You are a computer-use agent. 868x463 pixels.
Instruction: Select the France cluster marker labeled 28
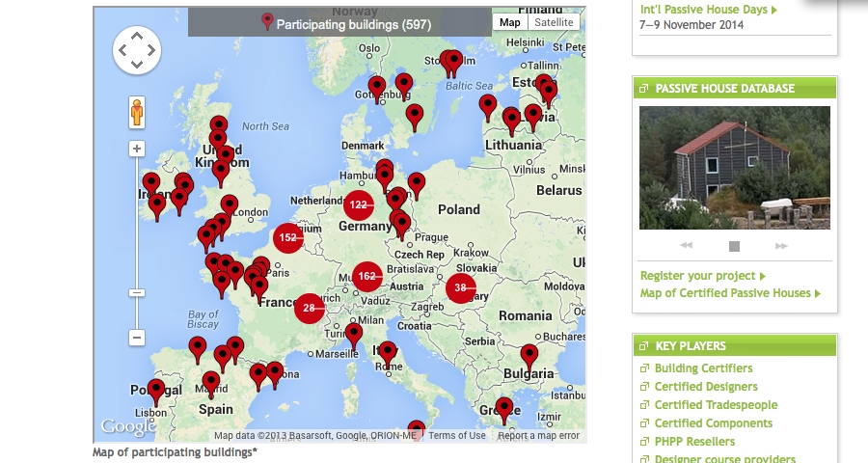coord(309,309)
